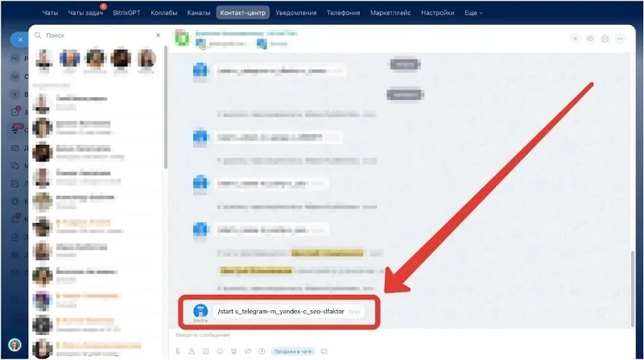This screenshot has height=360, width=644.
Task: Open tasks checkbox icon in left sidebar
Action: [x=15, y=112]
